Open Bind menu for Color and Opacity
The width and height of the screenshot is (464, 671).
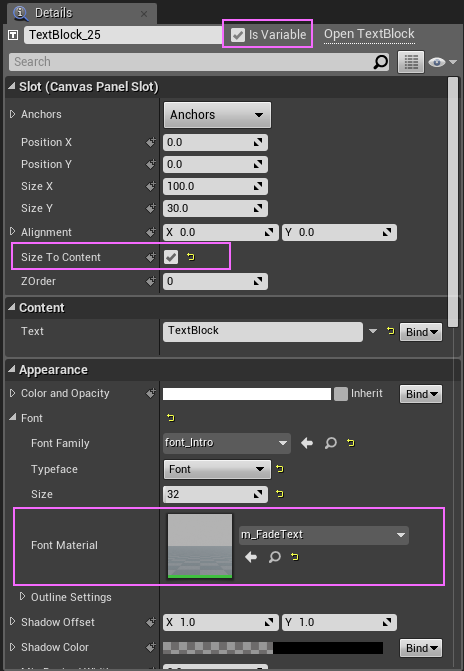point(421,394)
